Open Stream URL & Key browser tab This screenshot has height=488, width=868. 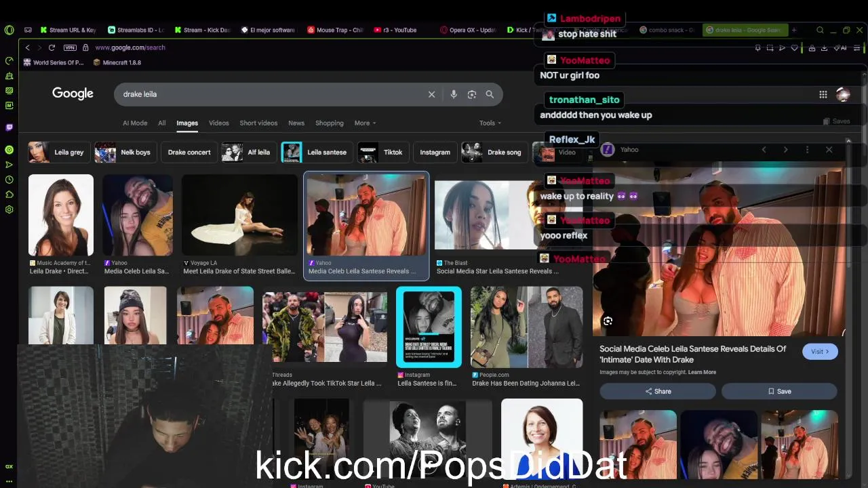click(x=69, y=30)
